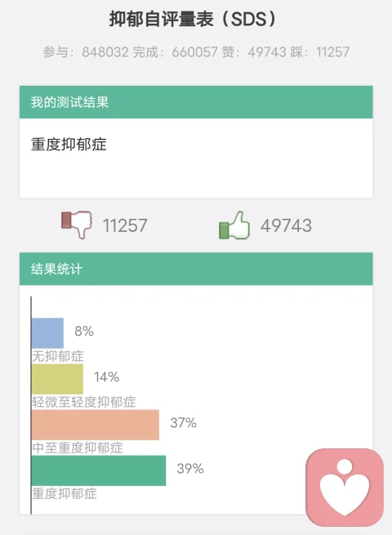This screenshot has width=392, height=535.
Task: Select the blue 无抑郁症 bar
Action: click(47, 333)
